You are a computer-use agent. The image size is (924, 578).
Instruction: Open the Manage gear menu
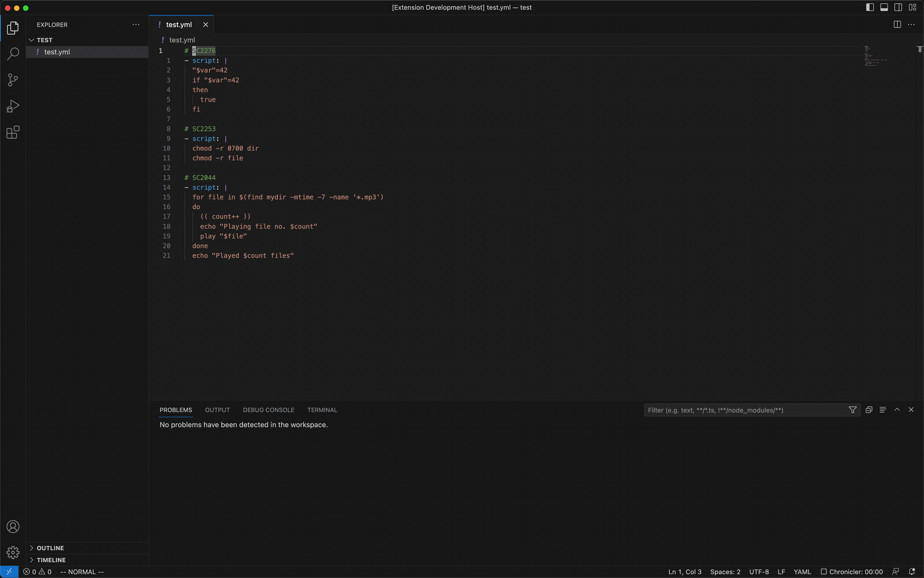pos(13,552)
